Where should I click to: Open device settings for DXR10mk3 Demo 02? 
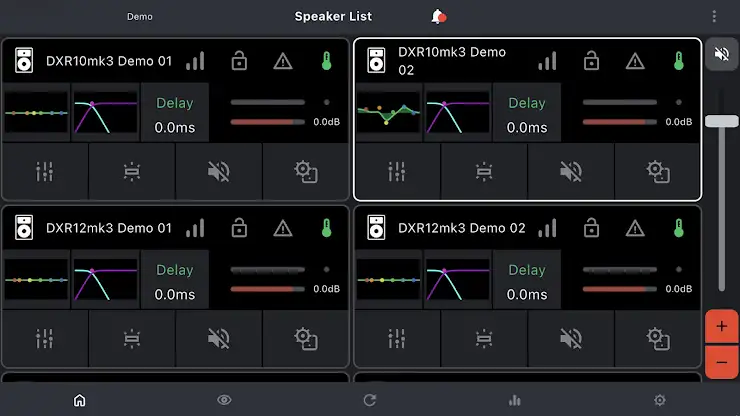click(658, 171)
